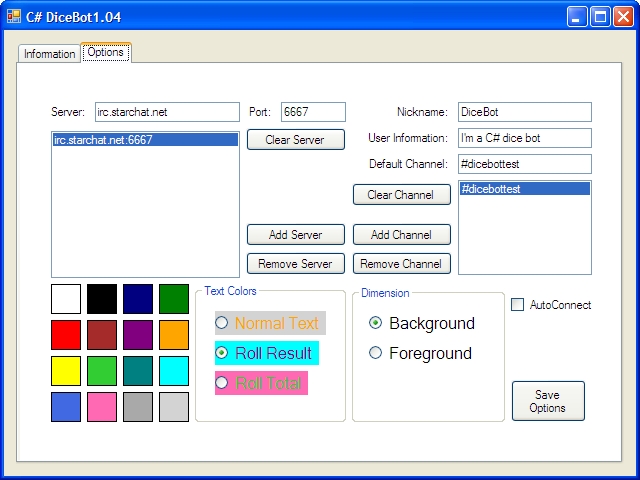Viewport: 640px width, 480px height.
Task: Click Remove Channel button
Action: (401, 264)
